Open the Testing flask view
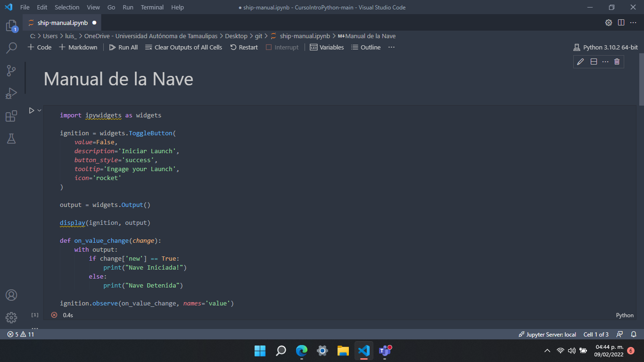This screenshot has height=362, width=644. [x=11, y=138]
